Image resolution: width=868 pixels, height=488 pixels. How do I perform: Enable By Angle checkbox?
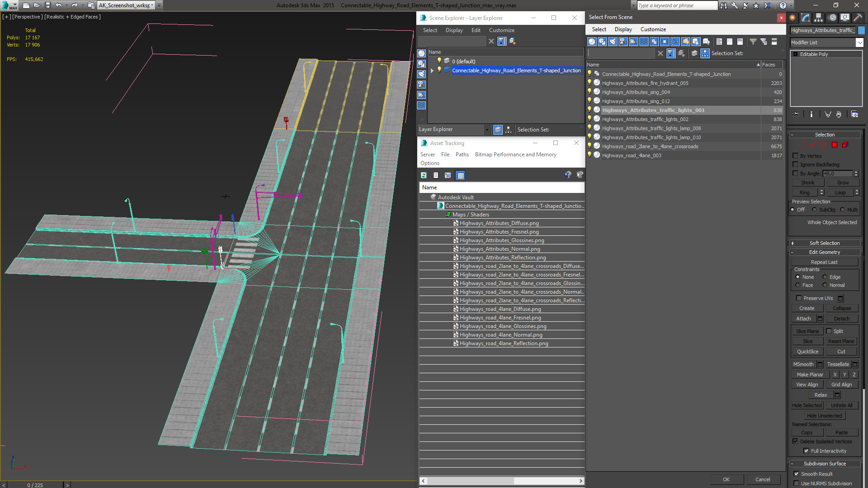click(796, 174)
